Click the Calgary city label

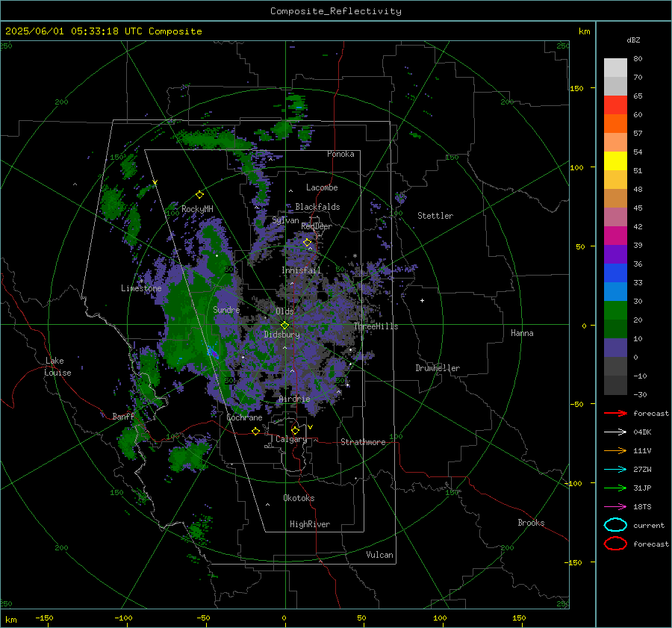(291, 439)
